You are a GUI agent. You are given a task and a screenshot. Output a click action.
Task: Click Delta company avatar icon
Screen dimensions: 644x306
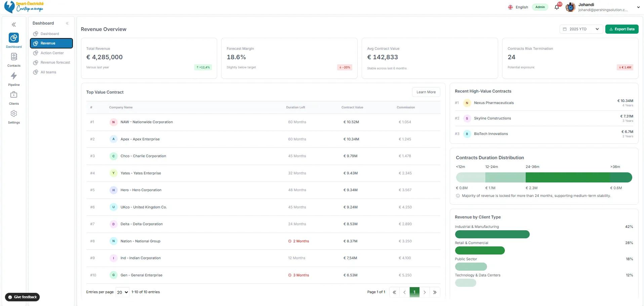coord(113,224)
